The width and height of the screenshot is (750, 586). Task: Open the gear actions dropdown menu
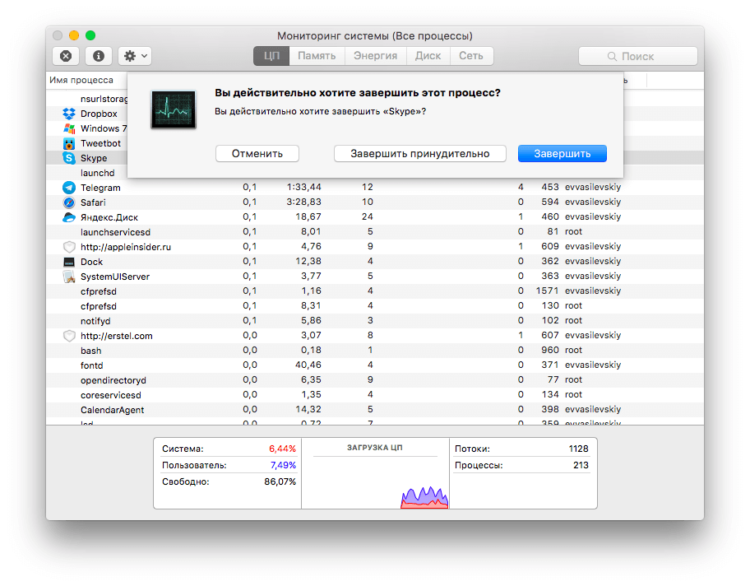(x=135, y=56)
